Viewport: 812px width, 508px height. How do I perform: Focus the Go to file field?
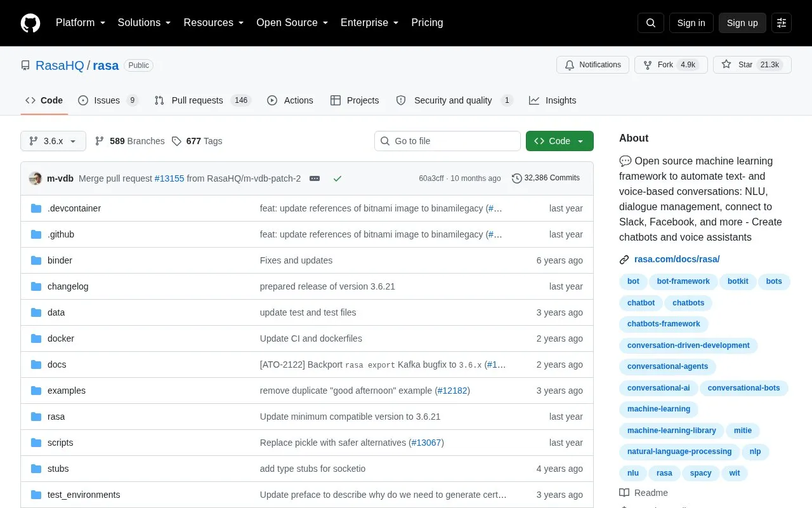tap(447, 141)
